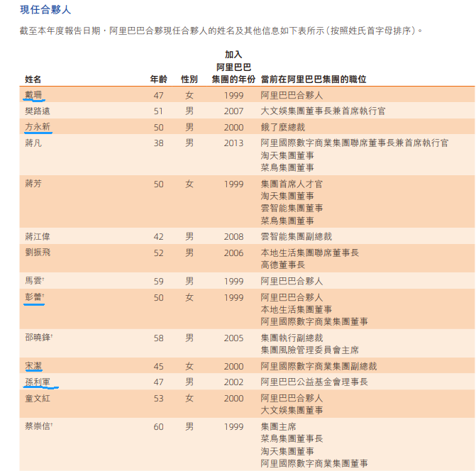The width and height of the screenshot is (476, 471).
Task: Click the position 本地生活集團聯席董事長
Action: 309,253
